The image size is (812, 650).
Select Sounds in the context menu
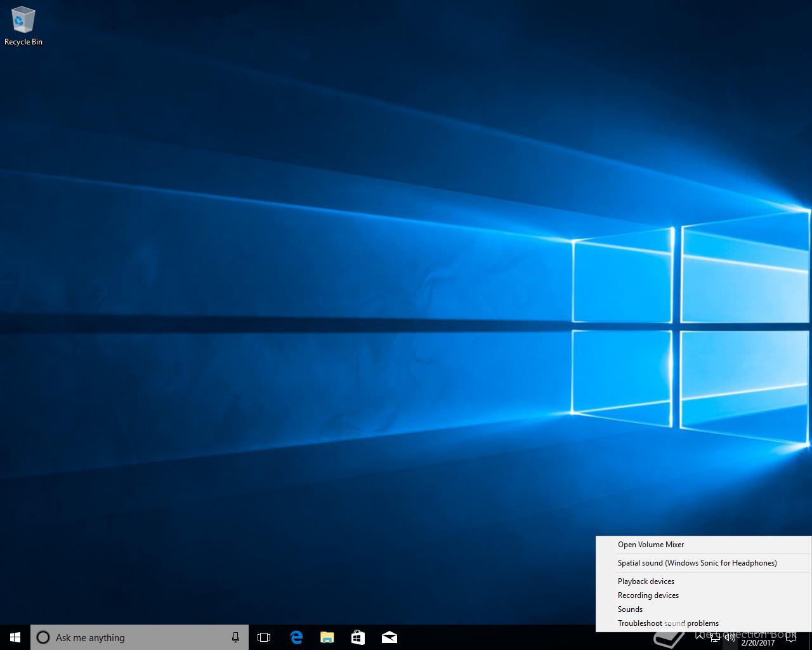pos(704,609)
